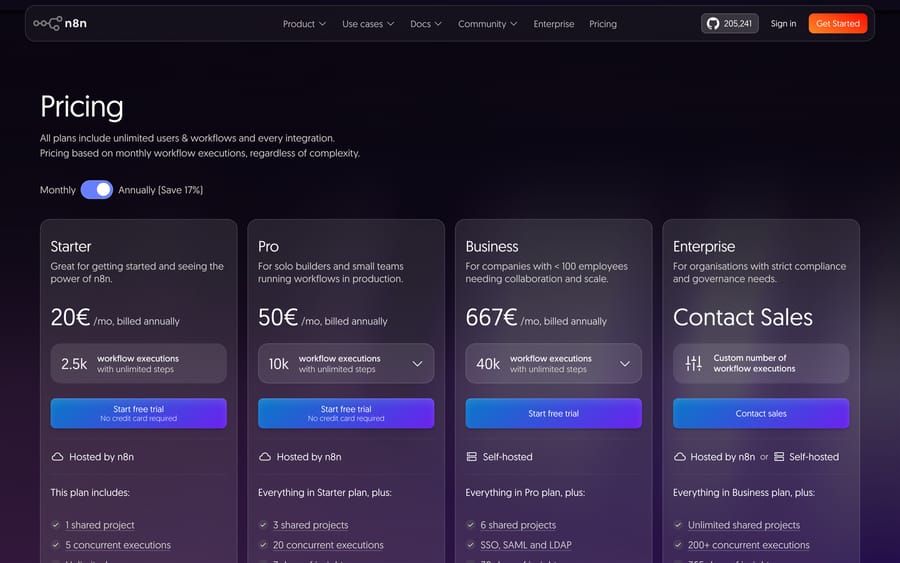900x563 pixels.
Task: Click the checkmark beside 3 shared projects
Action: point(263,525)
